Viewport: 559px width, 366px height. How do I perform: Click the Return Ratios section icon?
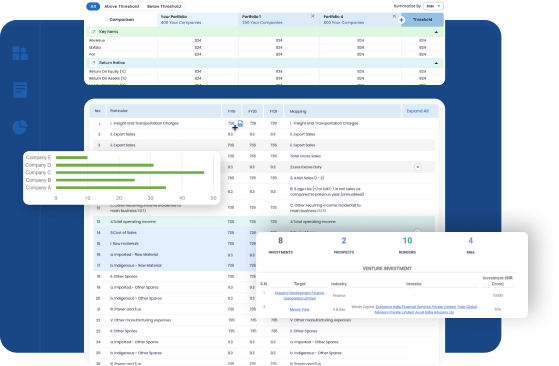[93, 63]
